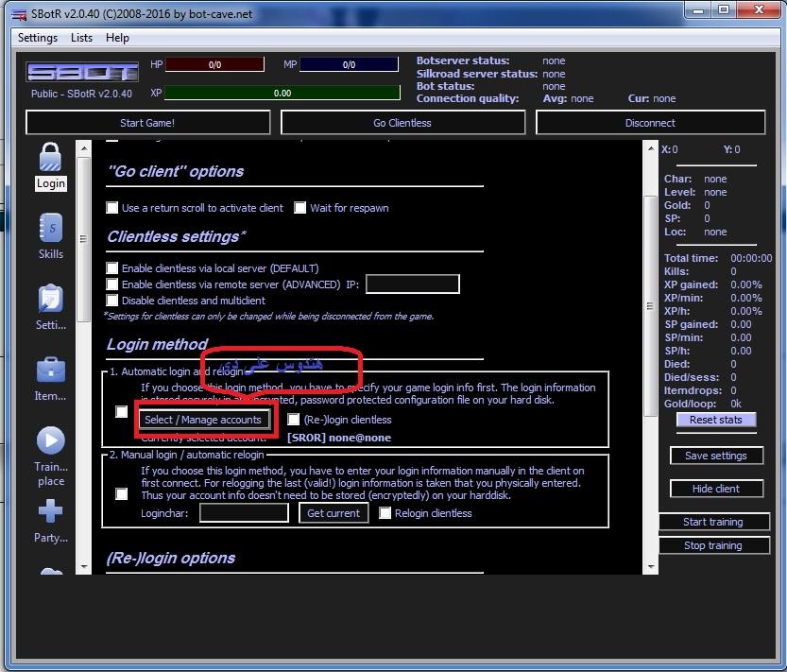Click Public - SBotR v2.0.40 text
Viewport: 787px width, 672px height.
click(82, 94)
